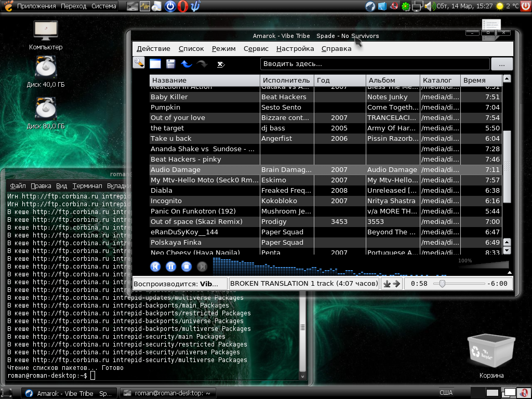Sort playlist by the Каталог column header
532x399 pixels.
point(440,81)
